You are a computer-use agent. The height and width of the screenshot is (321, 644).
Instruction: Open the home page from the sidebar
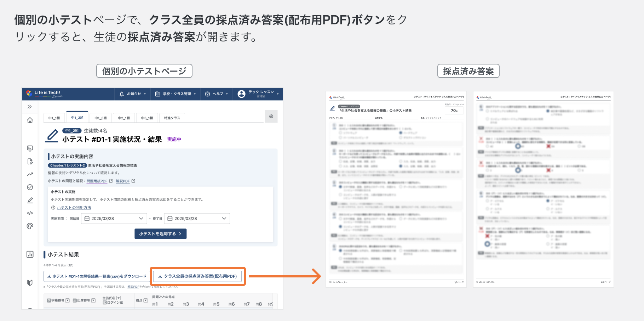pyautogui.click(x=30, y=120)
